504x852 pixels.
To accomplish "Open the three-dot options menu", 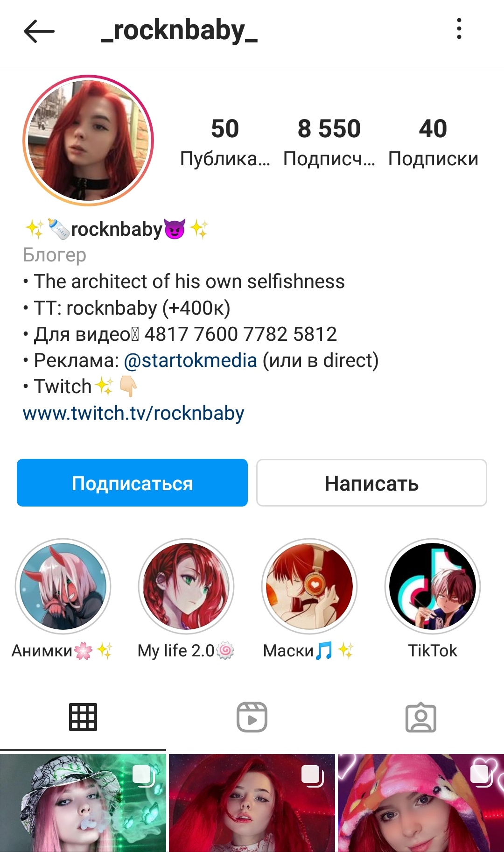I will click(459, 29).
